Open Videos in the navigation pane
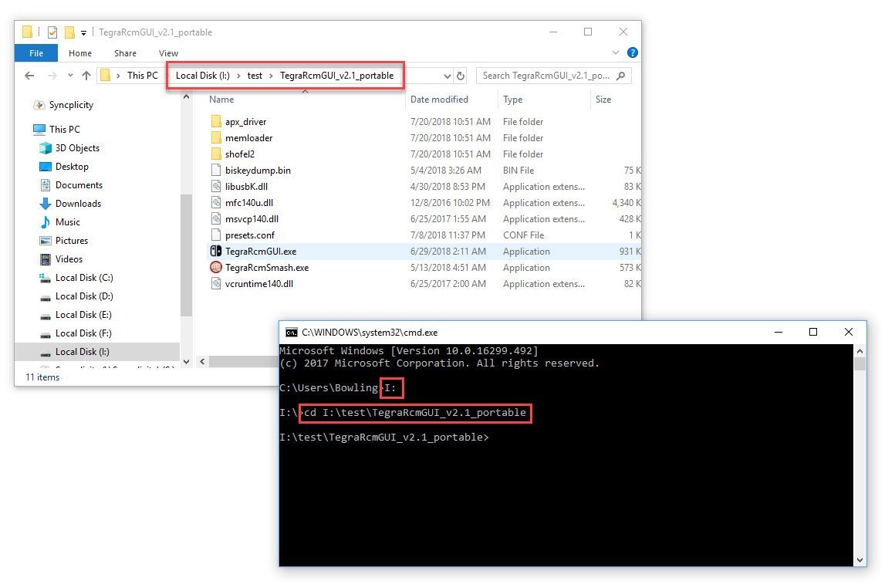 pos(60,259)
